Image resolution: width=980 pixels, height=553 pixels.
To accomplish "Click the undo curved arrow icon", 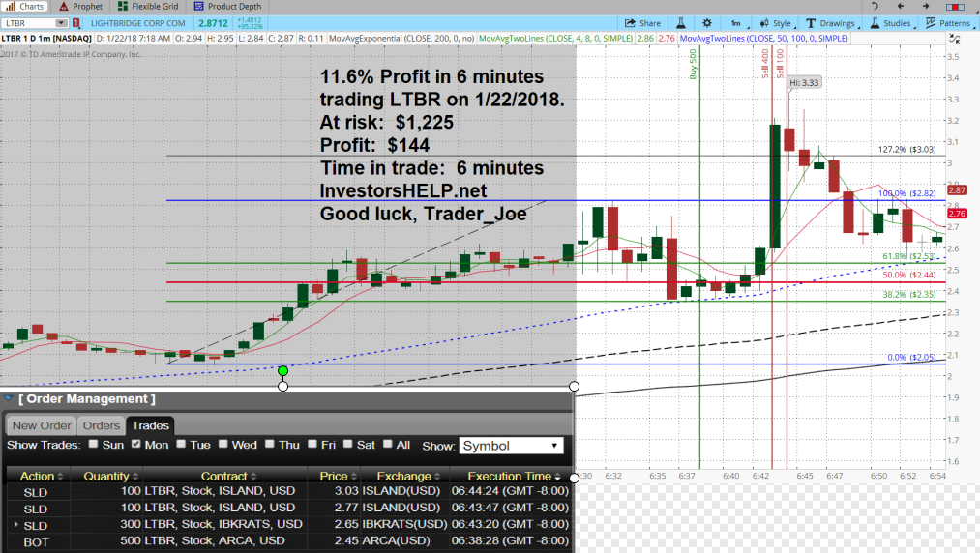I will 875,6.
